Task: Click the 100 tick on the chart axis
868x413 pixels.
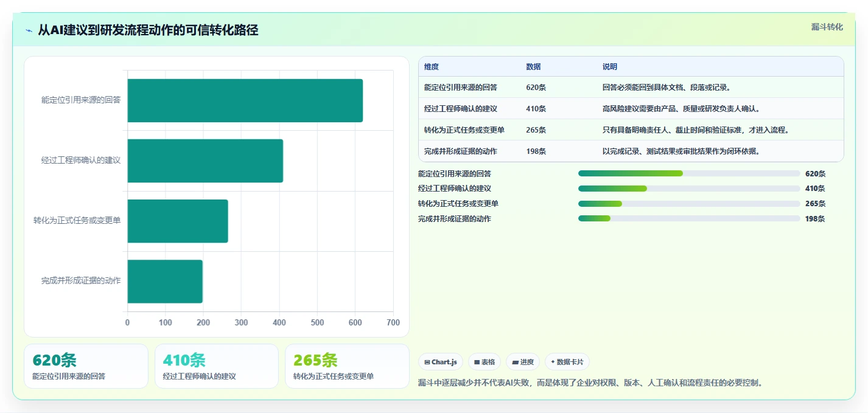Action: click(166, 323)
